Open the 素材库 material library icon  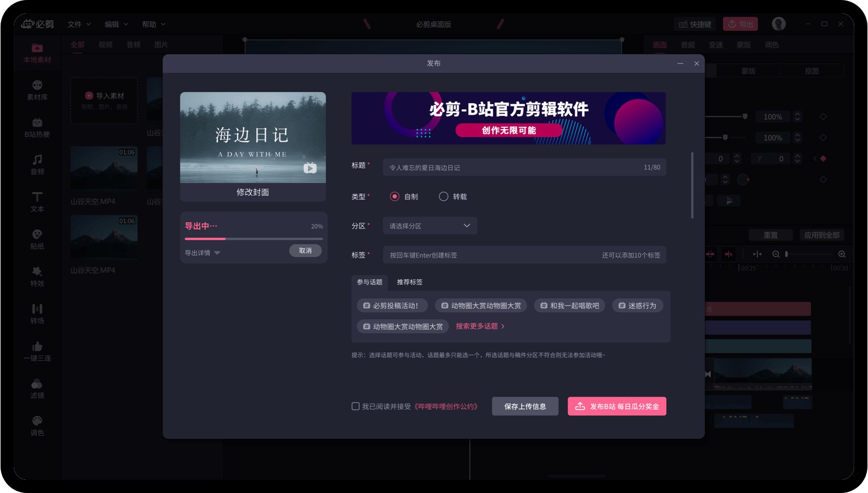pyautogui.click(x=37, y=85)
